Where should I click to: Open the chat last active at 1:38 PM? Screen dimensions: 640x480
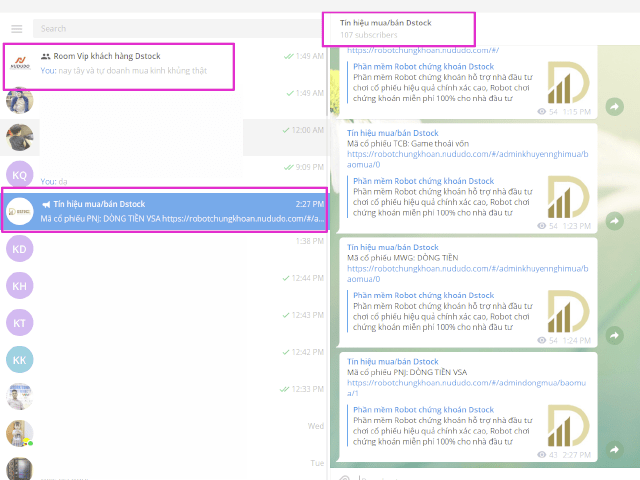point(163,249)
